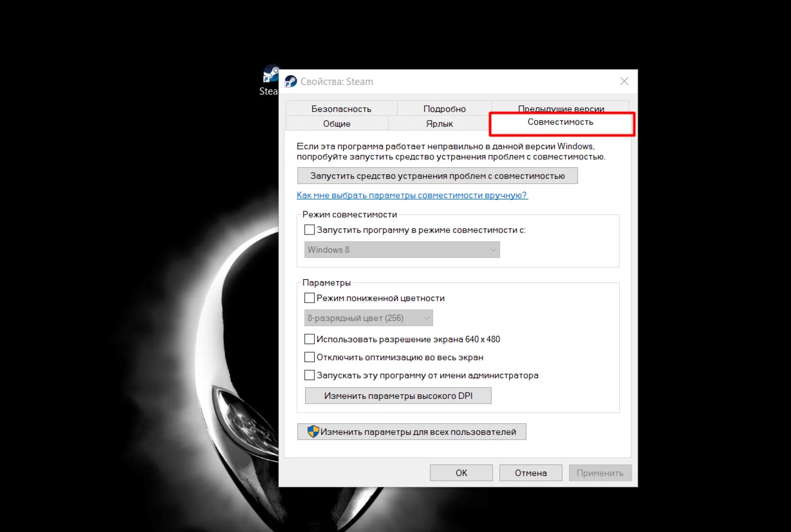Open the Предыдущие версии tab
The image size is (791, 532).
point(560,107)
